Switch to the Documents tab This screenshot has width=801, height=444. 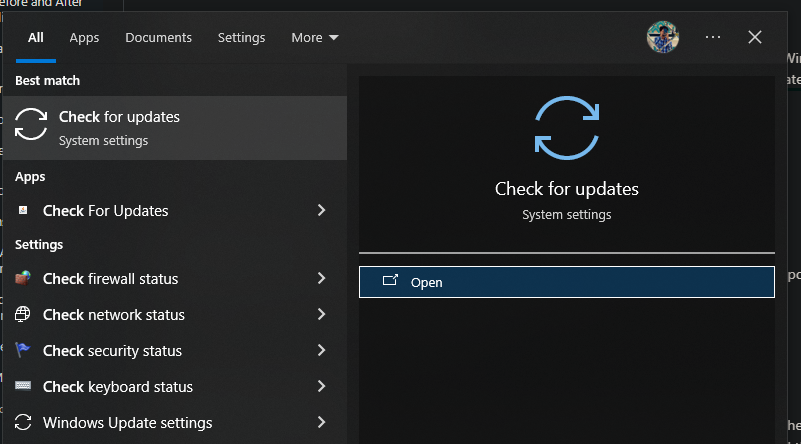[158, 38]
